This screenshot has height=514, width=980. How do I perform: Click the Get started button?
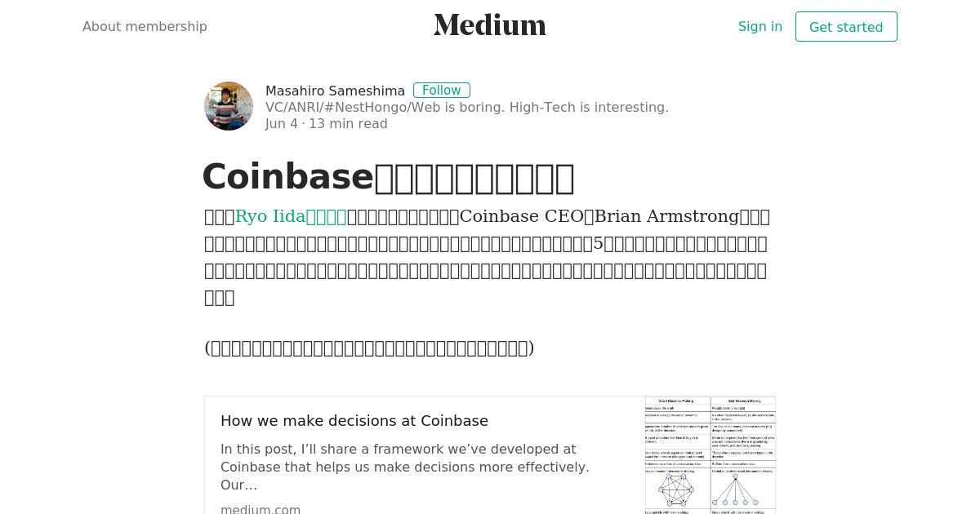[846, 27]
